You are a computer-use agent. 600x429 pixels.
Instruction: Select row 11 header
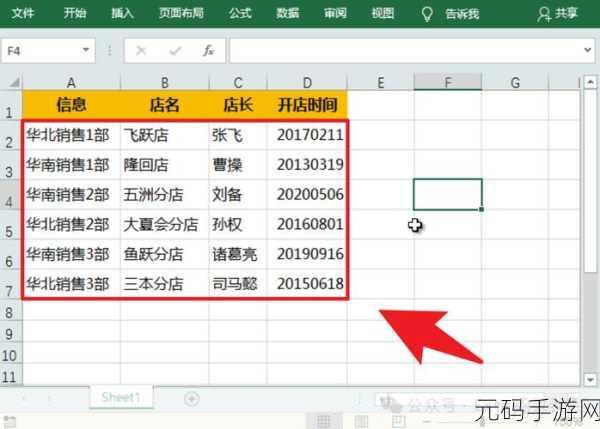pyautogui.click(x=11, y=374)
